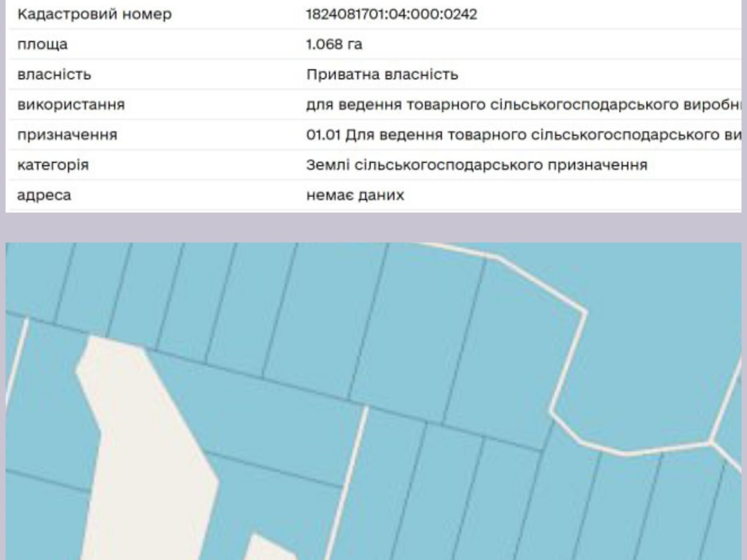Viewport: 747px width, 560px height.
Task: Click the large white parcel on the map
Action: coord(147,448)
